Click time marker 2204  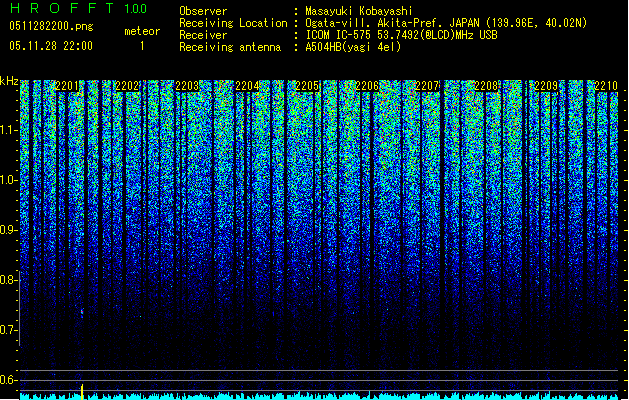point(247,86)
